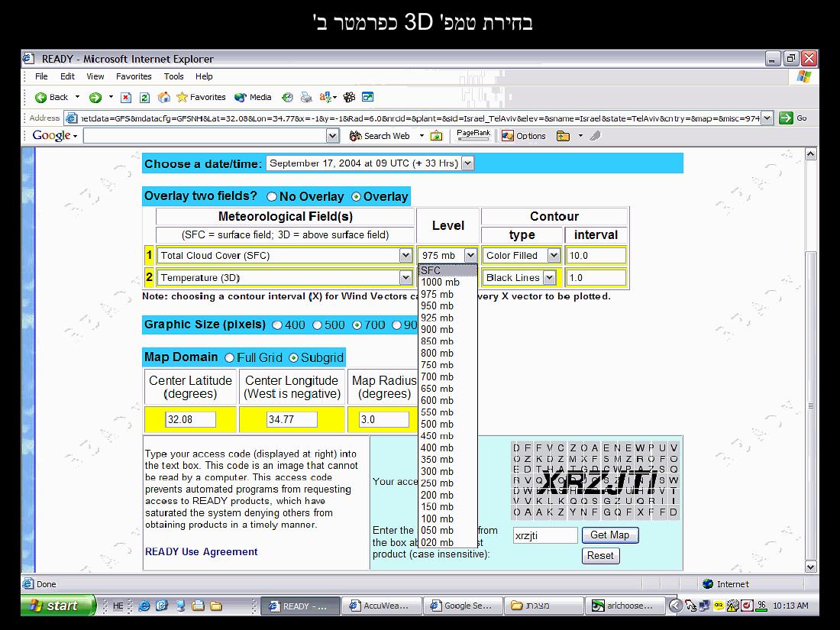Open the Help menu

click(204, 76)
